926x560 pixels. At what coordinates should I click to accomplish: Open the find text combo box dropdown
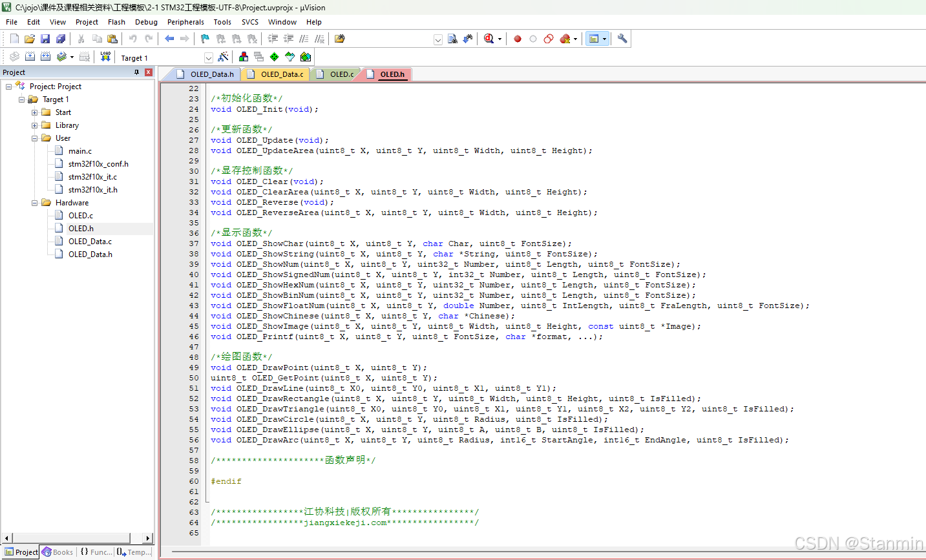click(438, 39)
